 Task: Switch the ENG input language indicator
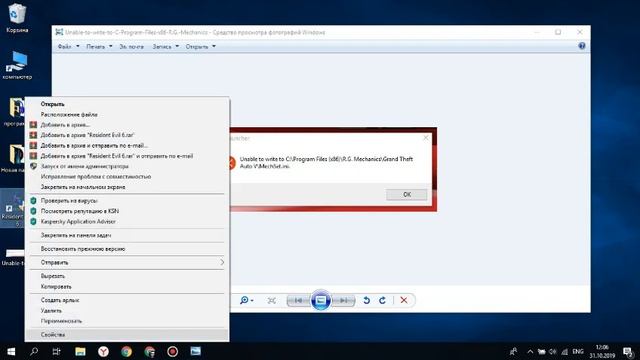tap(578, 351)
